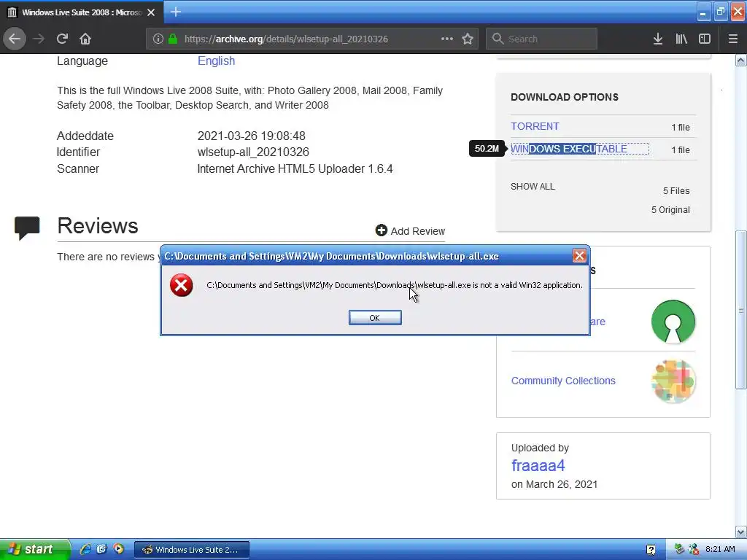Click the '5 Original' files text
Screen dimensions: 747x560
coord(670,209)
